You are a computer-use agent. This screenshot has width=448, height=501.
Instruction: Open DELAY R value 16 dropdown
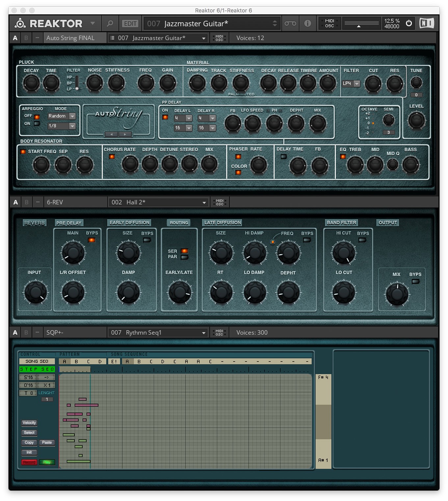[x=207, y=128]
